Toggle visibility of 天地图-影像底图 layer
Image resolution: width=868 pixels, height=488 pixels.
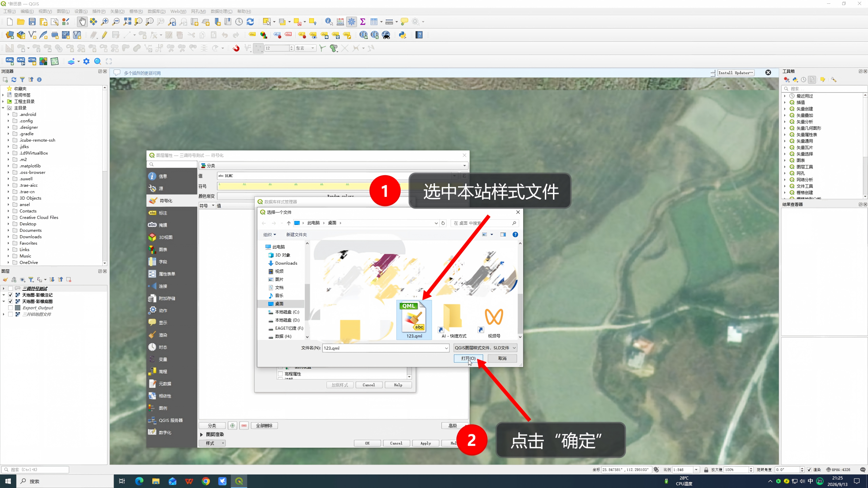11,301
